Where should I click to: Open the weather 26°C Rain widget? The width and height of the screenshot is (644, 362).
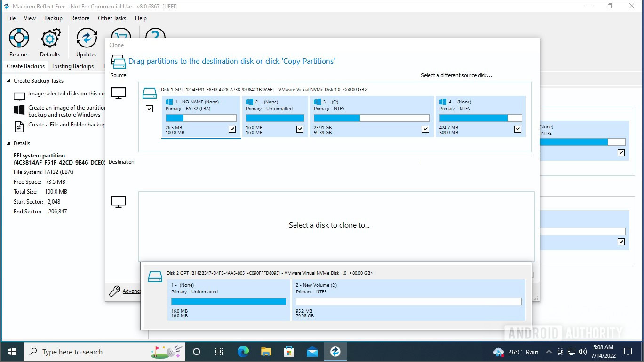point(516,352)
